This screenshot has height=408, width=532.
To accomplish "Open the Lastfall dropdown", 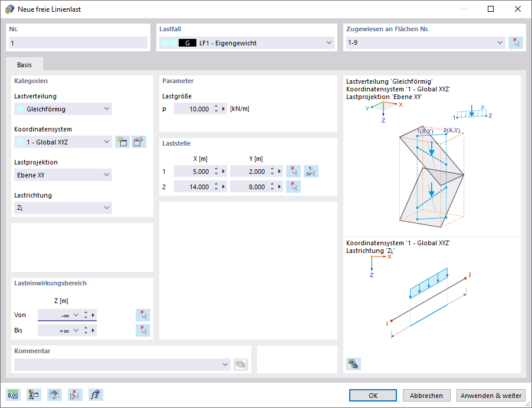I will [x=329, y=42].
